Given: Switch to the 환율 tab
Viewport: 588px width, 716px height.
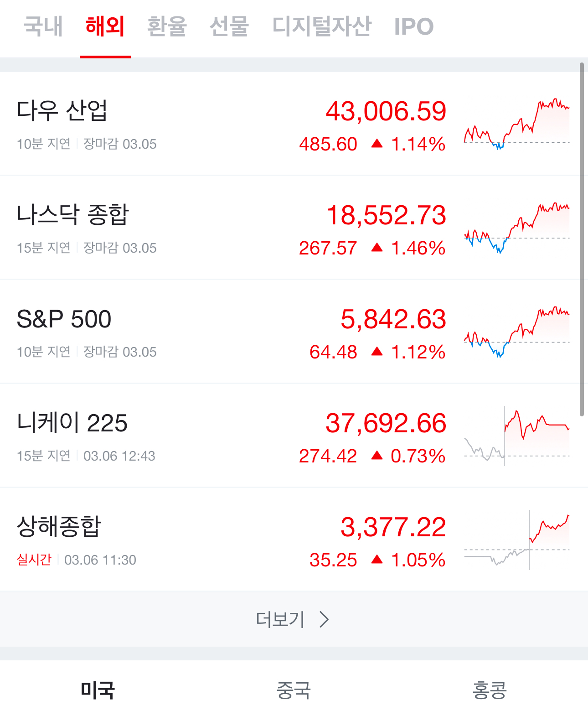Looking at the screenshot, I should click(x=167, y=26).
